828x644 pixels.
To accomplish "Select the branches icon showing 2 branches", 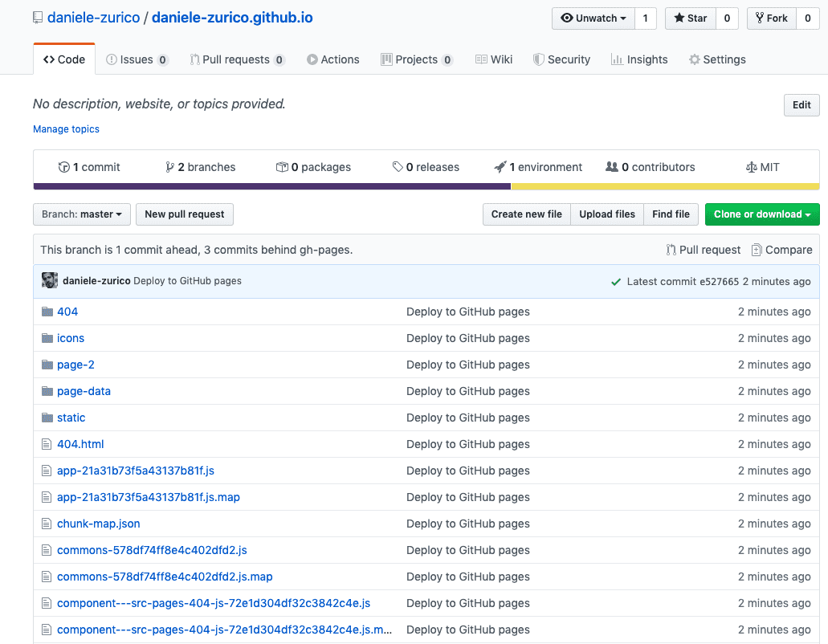I will (x=172, y=166).
